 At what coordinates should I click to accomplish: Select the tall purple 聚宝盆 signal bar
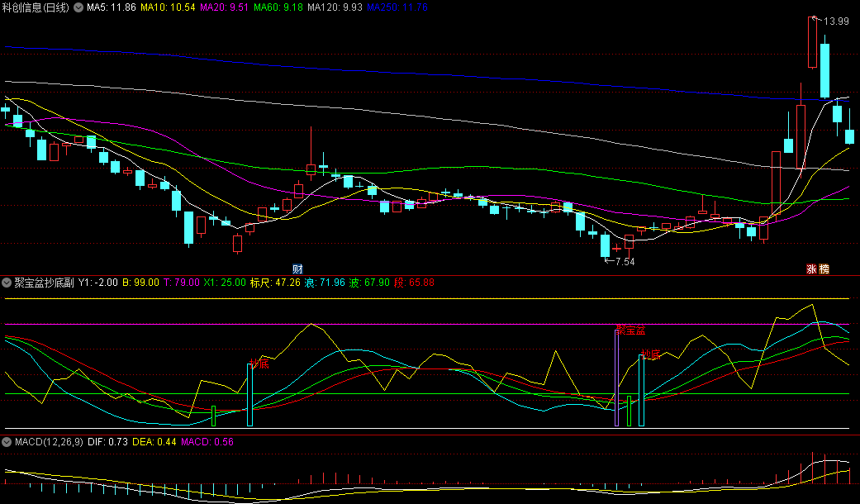point(616,378)
